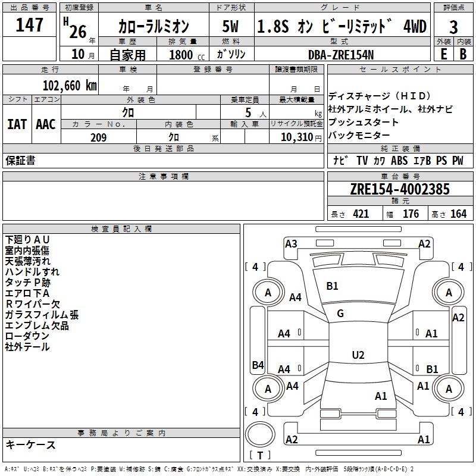
Task: Click the car name カローラルミオン
Action: (x=154, y=26)
